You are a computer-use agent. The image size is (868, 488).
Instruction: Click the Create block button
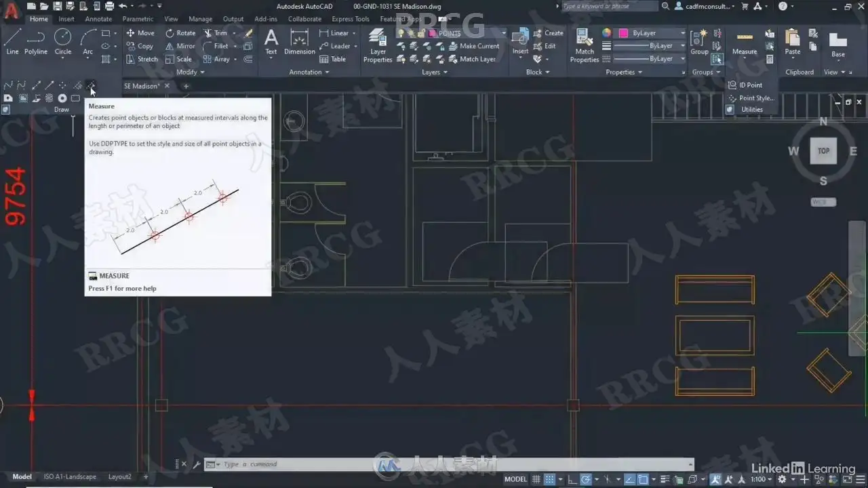click(x=549, y=33)
